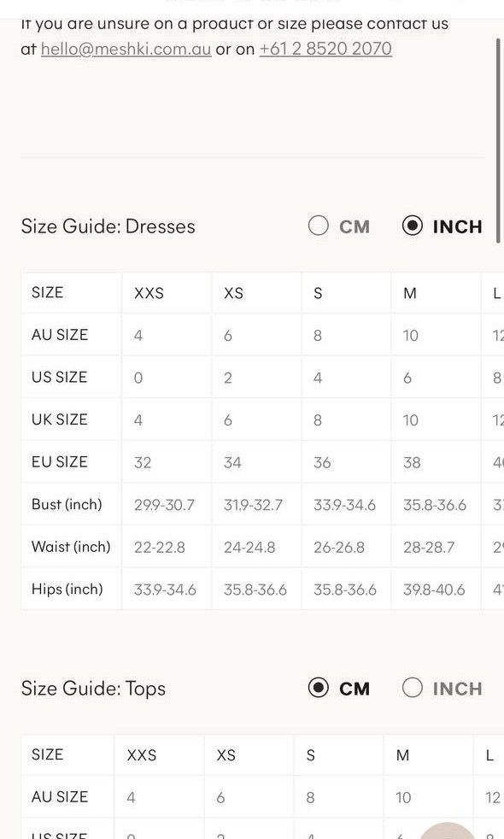Click US size 2 in the Dresses table
The width and height of the screenshot is (504, 839).
228,378
